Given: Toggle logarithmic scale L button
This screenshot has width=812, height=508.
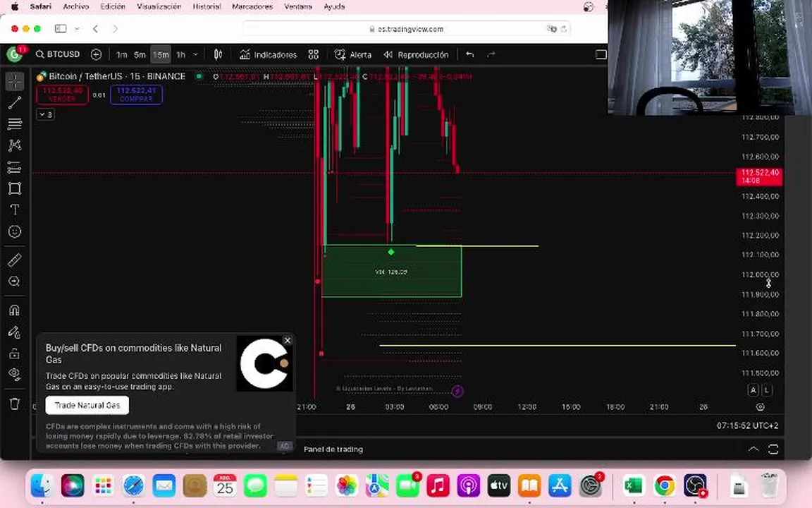Looking at the screenshot, I should (x=767, y=389).
